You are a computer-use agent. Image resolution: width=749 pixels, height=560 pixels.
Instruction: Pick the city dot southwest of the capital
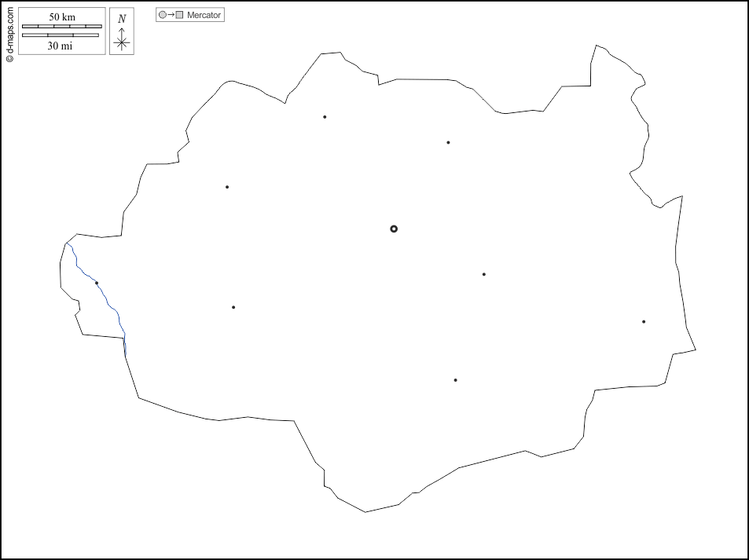pyautogui.click(x=233, y=307)
